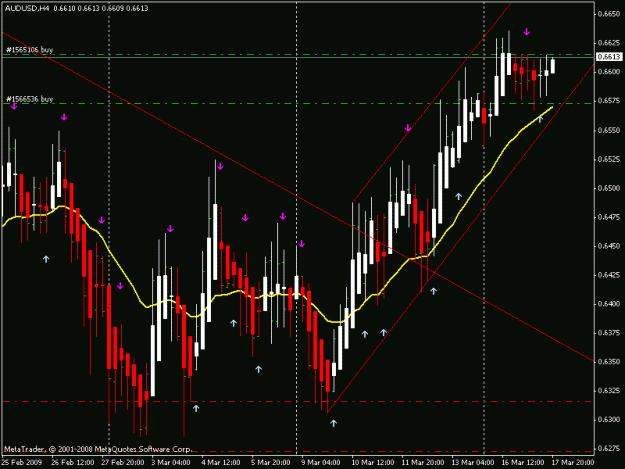Image resolution: width=625 pixels, height=469 pixels.
Task: Click the 0.6550 price axis label
Action: point(609,130)
